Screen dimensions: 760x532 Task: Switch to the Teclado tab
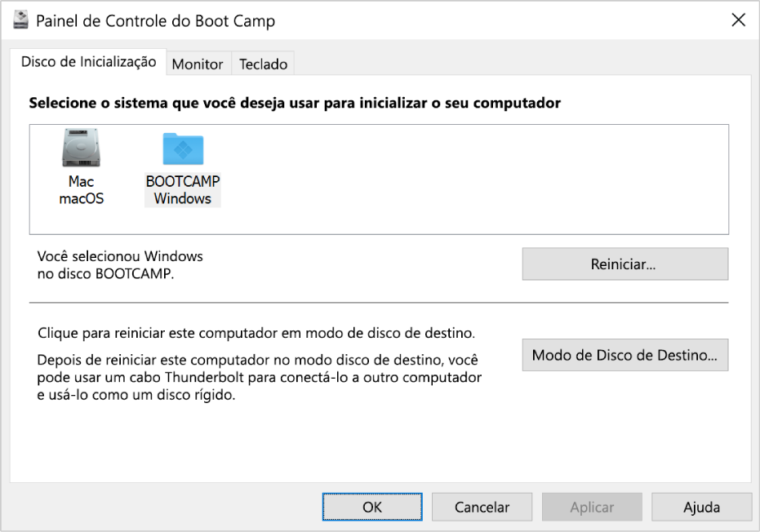click(x=263, y=64)
